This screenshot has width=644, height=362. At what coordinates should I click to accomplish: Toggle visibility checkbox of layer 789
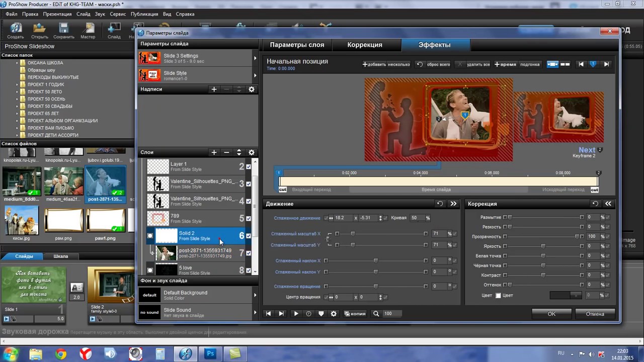click(x=249, y=219)
